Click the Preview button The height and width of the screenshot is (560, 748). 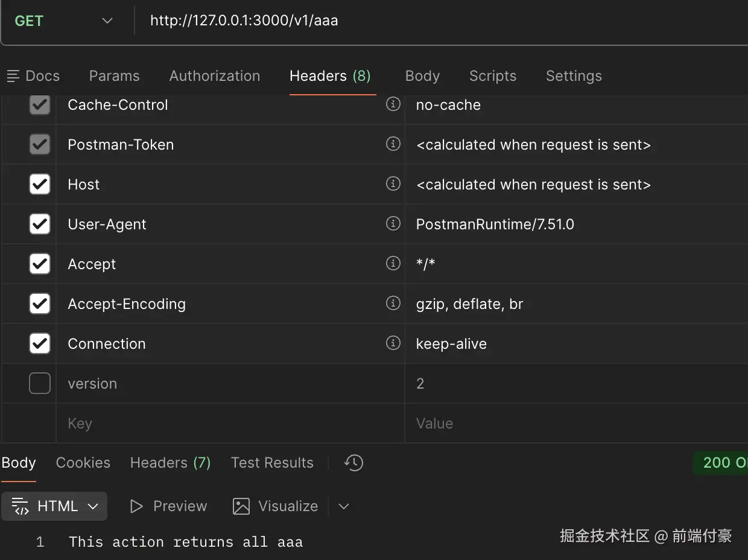(x=169, y=506)
